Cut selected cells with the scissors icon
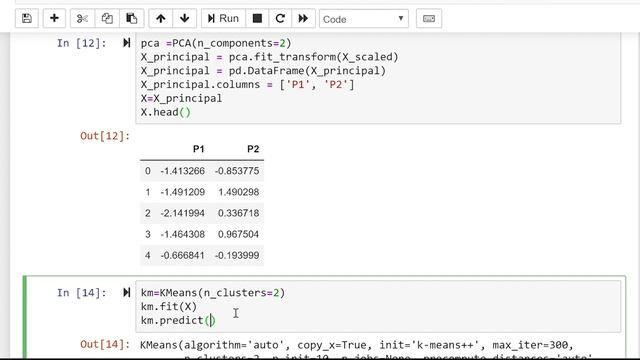Viewport: 640px width, 360px height. point(82,19)
